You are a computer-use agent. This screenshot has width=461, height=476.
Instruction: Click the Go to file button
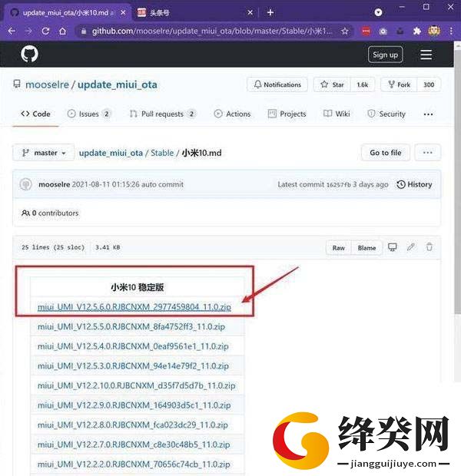tap(386, 152)
